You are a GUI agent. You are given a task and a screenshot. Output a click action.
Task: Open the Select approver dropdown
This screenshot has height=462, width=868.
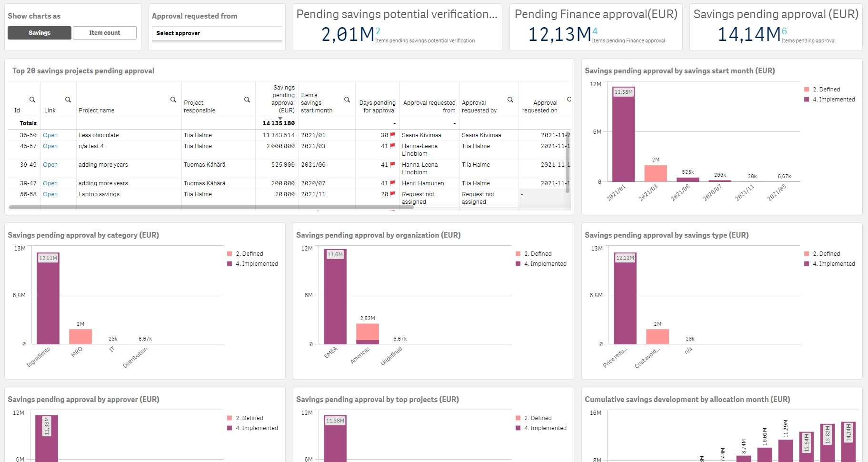[x=217, y=33]
